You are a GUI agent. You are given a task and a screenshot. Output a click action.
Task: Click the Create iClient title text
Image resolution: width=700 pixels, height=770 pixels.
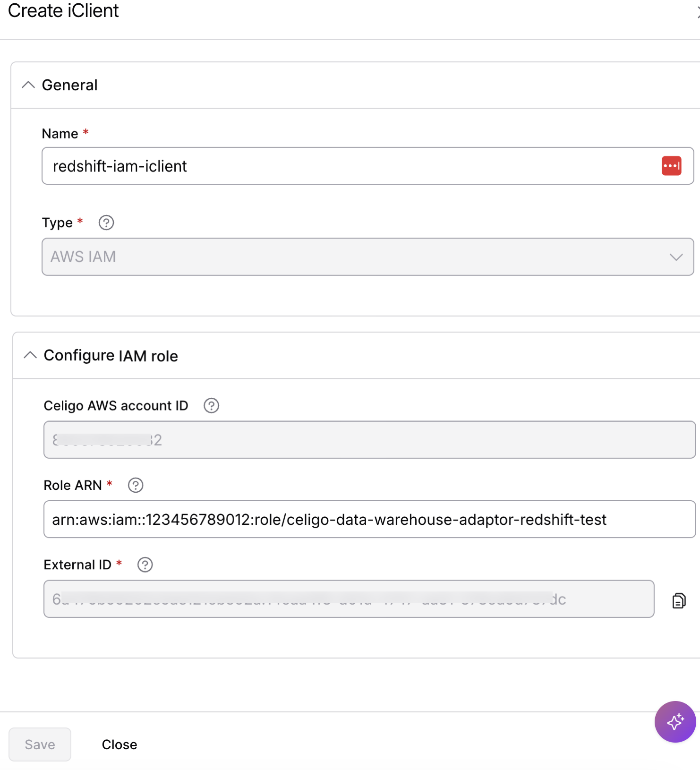pyautogui.click(x=63, y=11)
